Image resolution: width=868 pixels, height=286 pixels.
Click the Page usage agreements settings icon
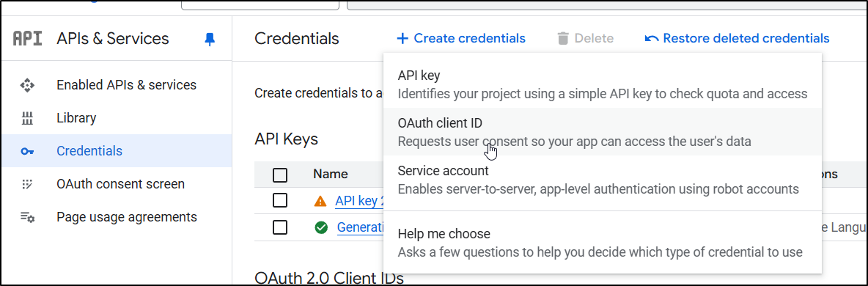click(x=27, y=217)
